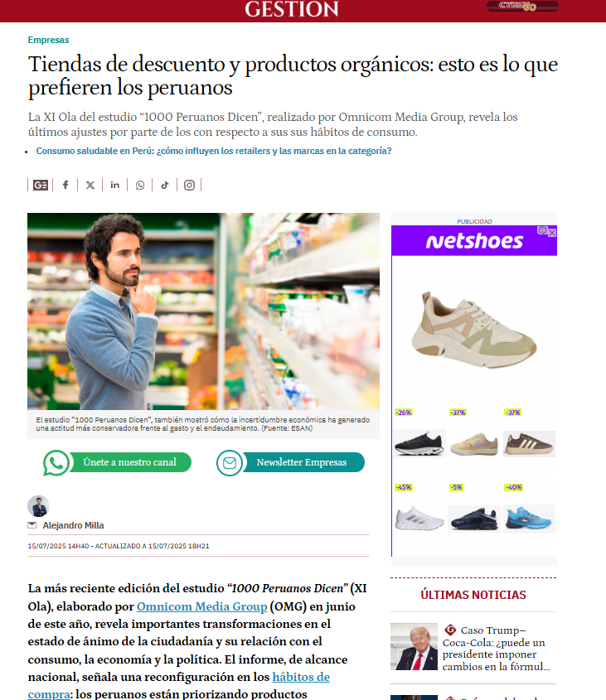Close the Netshoes ad
Image resolution: width=606 pixels, height=700 pixels.
(552, 233)
